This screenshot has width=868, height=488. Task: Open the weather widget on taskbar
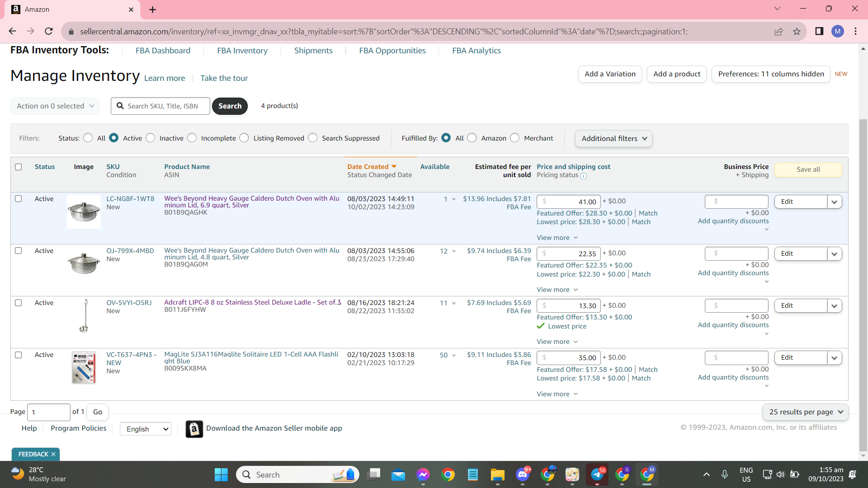39,474
